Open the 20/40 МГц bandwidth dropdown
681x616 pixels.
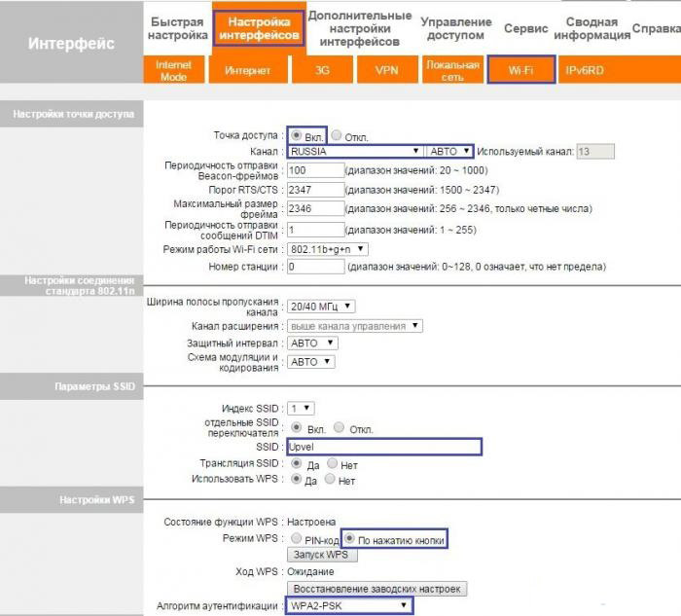pos(321,307)
